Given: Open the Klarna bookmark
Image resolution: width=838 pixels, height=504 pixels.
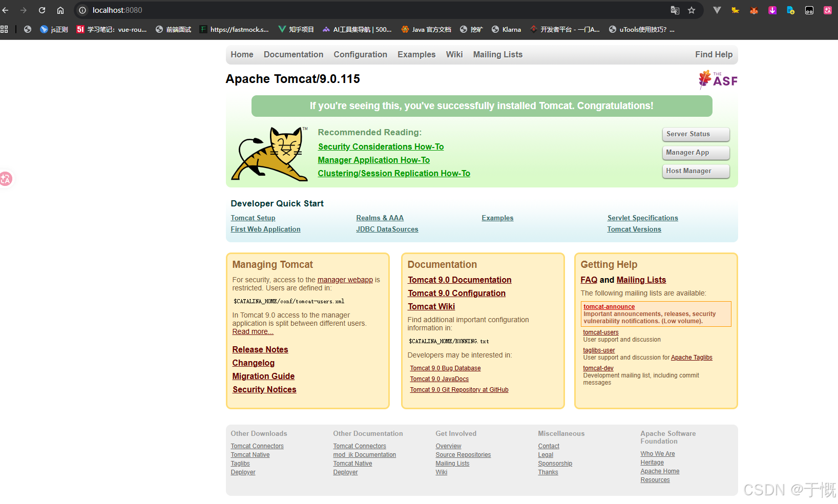Looking at the screenshot, I should (506, 29).
